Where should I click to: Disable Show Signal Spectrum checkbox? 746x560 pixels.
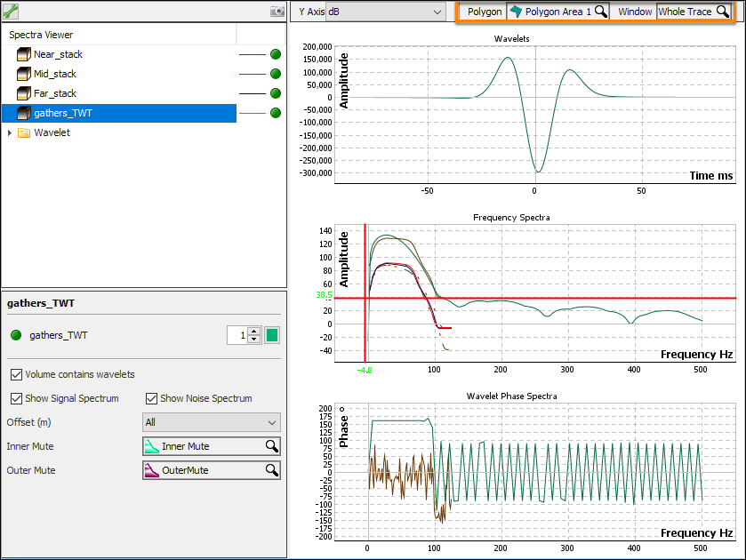(x=16, y=398)
